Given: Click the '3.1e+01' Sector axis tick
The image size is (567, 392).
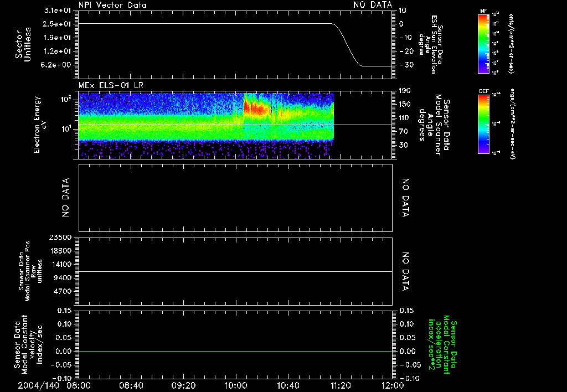Looking at the screenshot, I should pyautogui.click(x=58, y=11).
